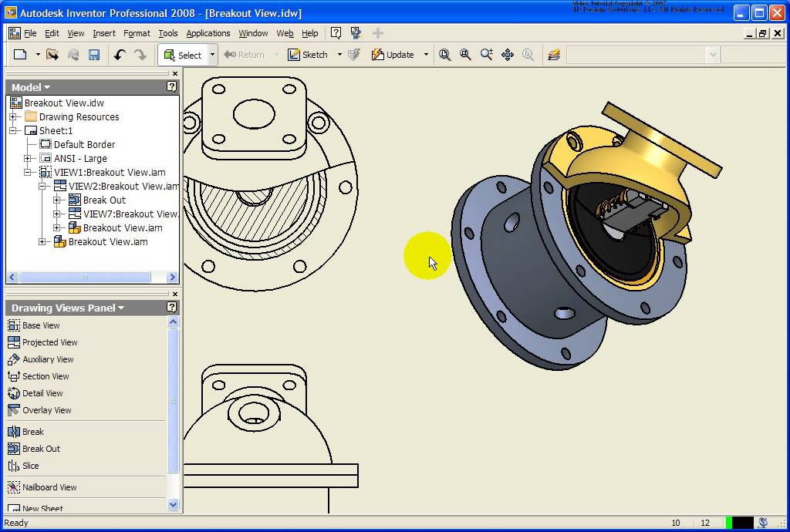Viewport: 790px width, 532px height.
Task: Collapse the VIEW1:Breakout View.iam node
Action: coord(28,172)
